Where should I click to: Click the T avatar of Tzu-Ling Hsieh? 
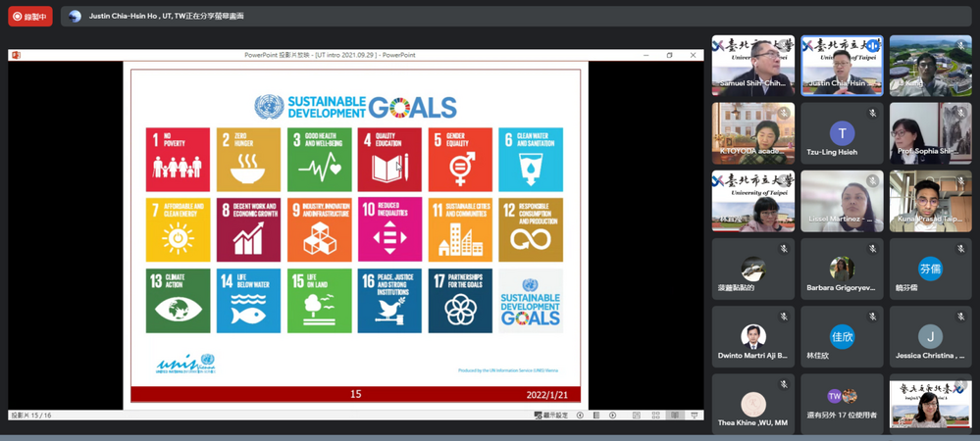[x=842, y=133]
